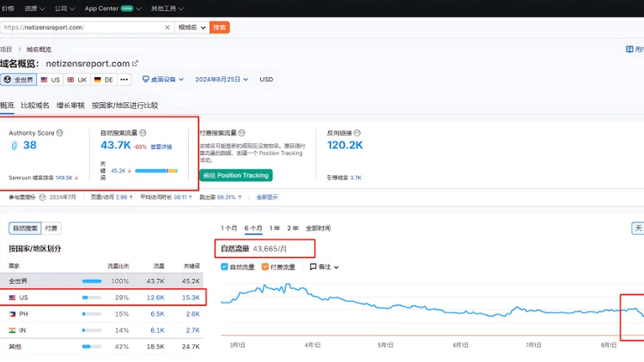The height and width of the screenshot is (362, 644).
Task: Select the 1 month time range
Action: point(228,228)
